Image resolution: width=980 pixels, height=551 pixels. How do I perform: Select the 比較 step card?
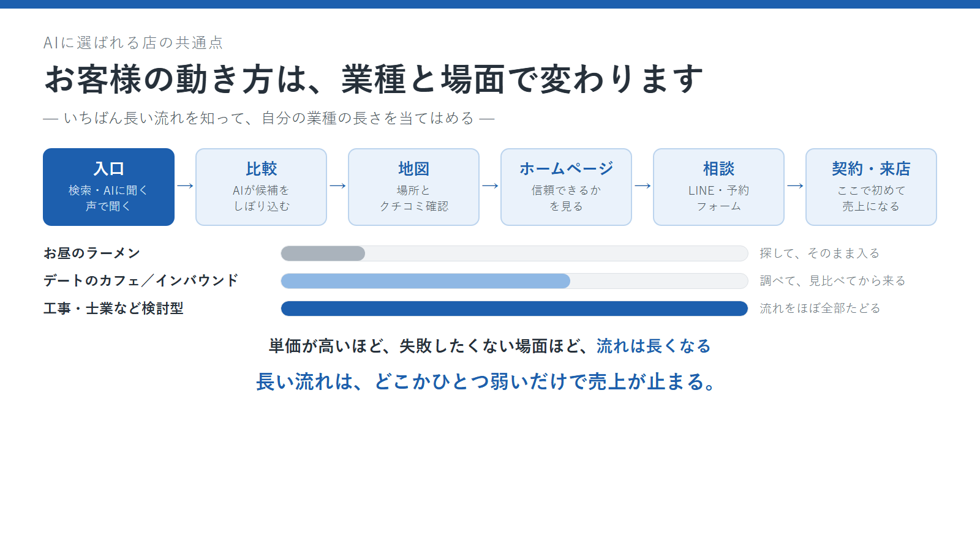(x=261, y=187)
